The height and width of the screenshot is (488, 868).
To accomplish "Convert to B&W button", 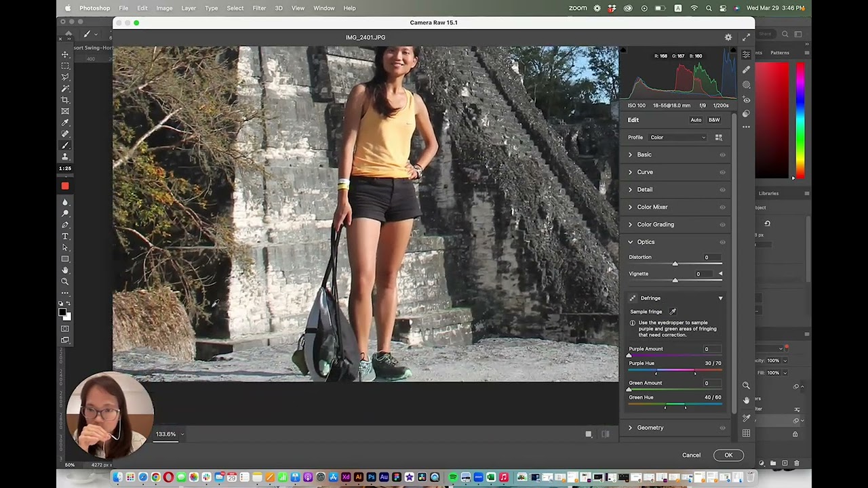I will [714, 120].
